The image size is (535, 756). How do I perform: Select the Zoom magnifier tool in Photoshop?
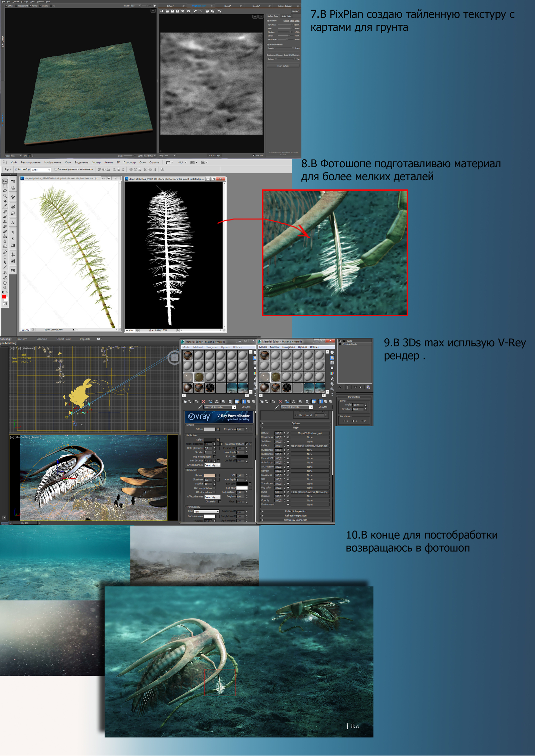(5, 287)
